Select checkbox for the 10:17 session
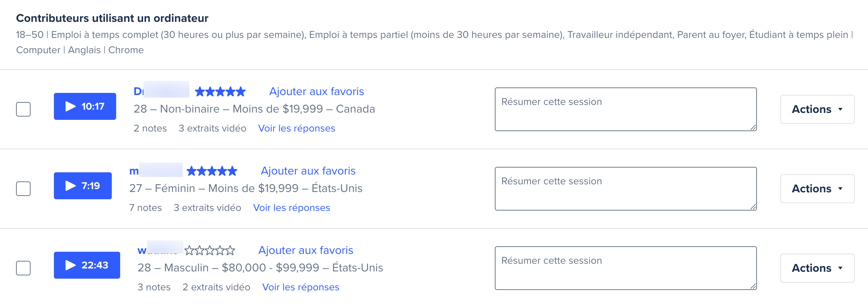Viewport: 868px width, 306px height. [23, 109]
